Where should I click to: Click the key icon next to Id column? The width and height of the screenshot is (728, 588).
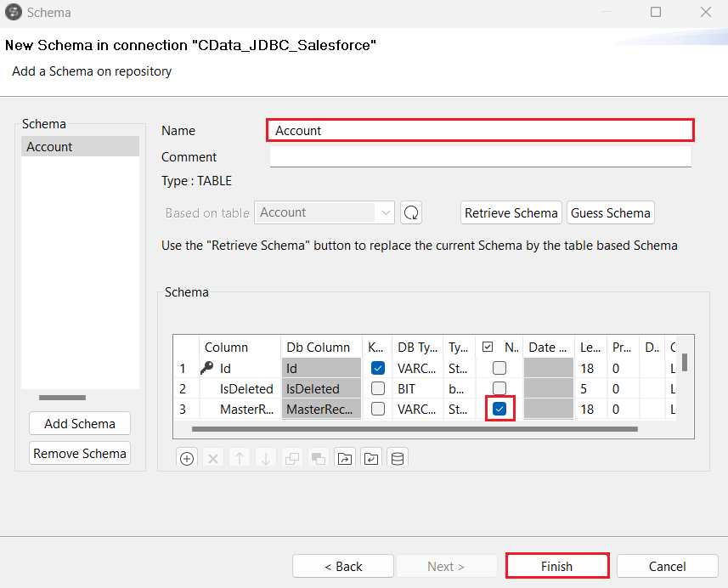(x=207, y=368)
